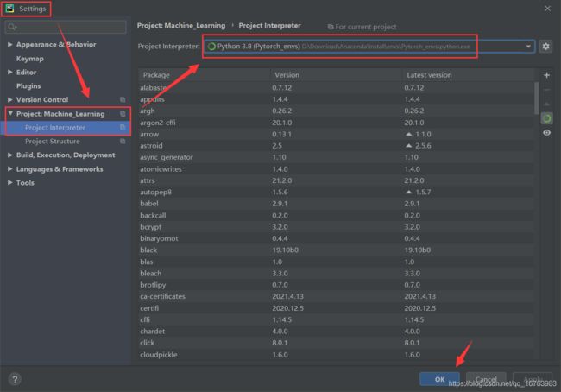Click the gear icon beside the interpreter dropdown
Viewport: 561px width, 392px height.
click(545, 46)
